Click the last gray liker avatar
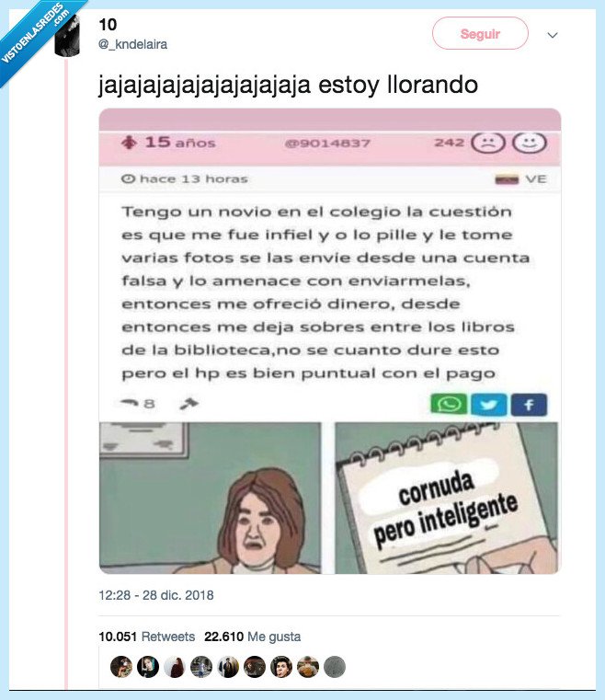This screenshot has height=700, width=605. 335,667
